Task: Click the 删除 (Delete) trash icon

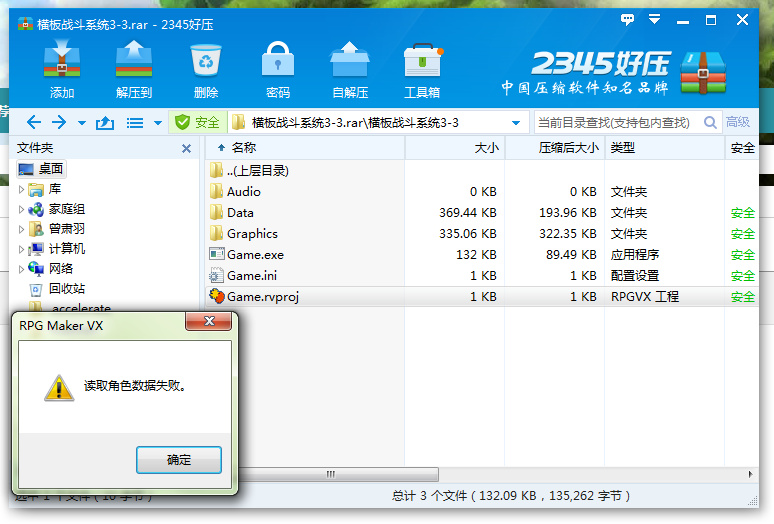Action: 206,69
